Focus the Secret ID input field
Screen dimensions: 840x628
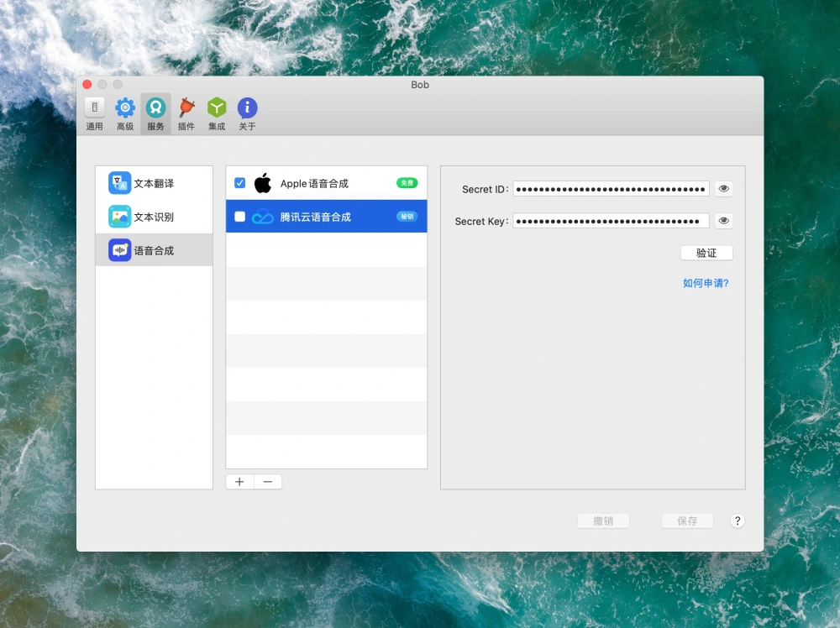[612, 189]
